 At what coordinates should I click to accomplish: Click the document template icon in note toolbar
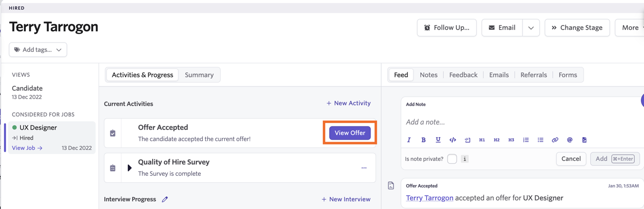pos(584,140)
